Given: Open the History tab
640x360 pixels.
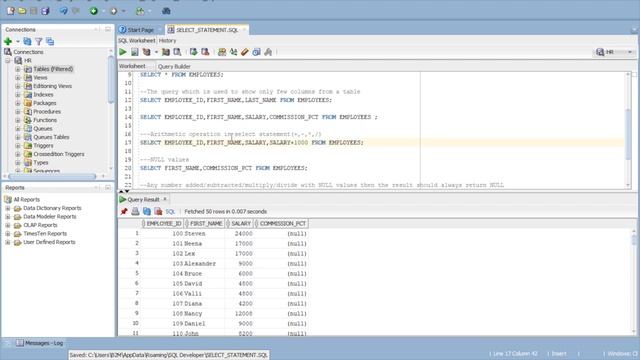Looking at the screenshot, I should (x=167, y=40).
